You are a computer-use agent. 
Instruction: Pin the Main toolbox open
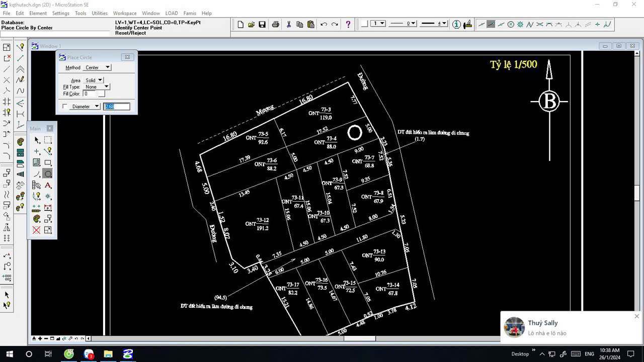[x=49, y=129]
